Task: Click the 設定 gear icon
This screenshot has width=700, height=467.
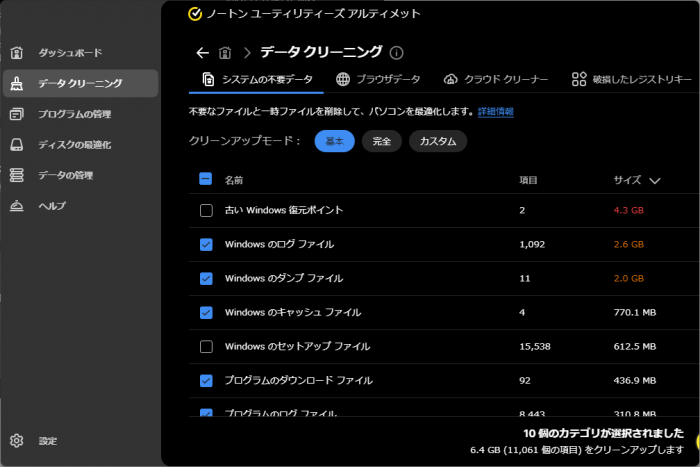Action: tap(17, 441)
